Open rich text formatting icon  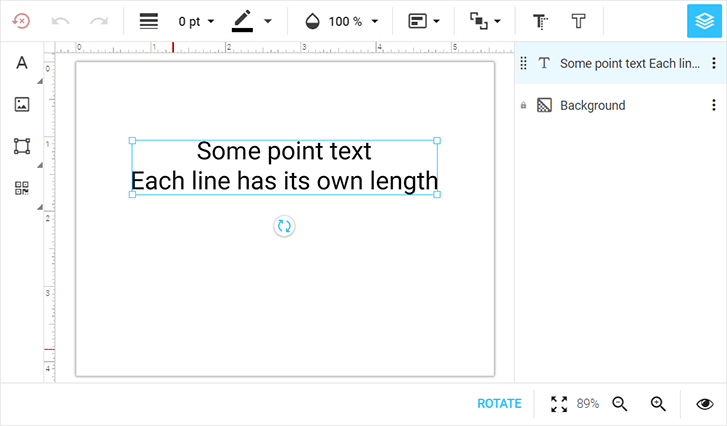(x=540, y=21)
